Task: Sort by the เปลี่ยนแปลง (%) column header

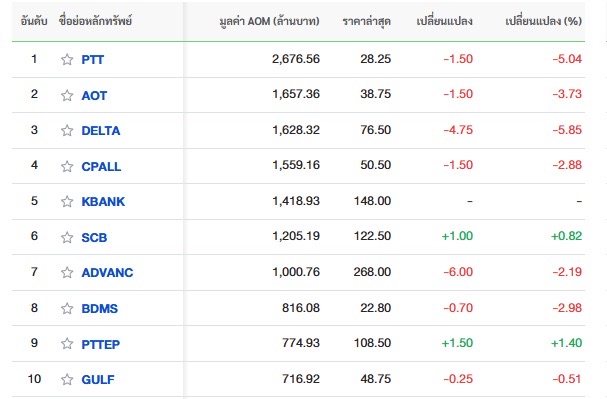Action: pos(544,21)
